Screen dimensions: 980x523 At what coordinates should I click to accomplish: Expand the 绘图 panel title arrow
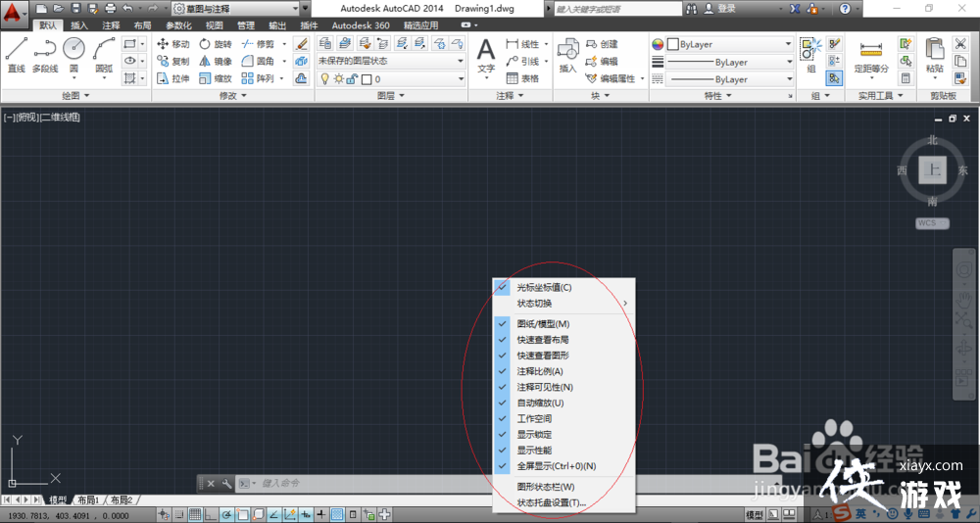click(87, 96)
